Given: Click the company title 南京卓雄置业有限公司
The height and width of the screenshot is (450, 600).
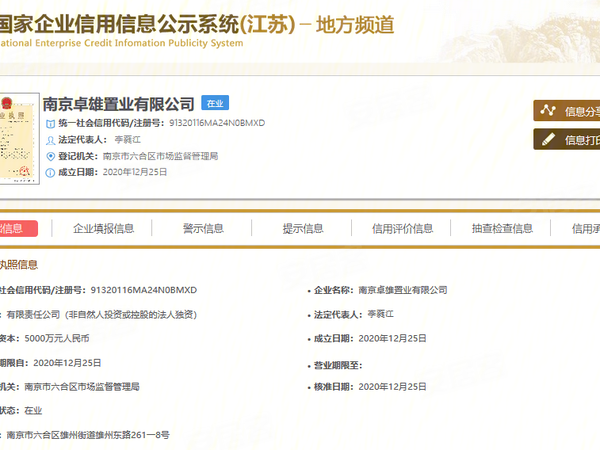Looking at the screenshot, I should (x=118, y=103).
